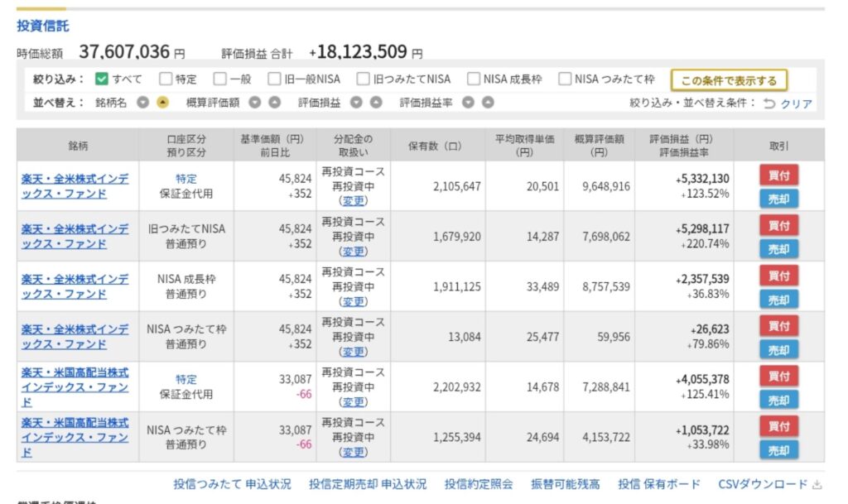Click average cost cell 33,489
Screen dimensions: 848x504
click(542, 287)
